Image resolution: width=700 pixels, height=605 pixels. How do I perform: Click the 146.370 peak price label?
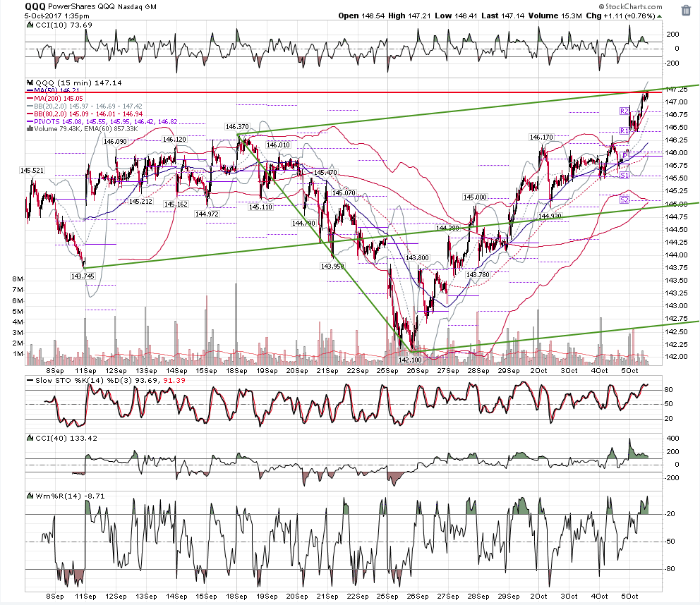pos(237,127)
